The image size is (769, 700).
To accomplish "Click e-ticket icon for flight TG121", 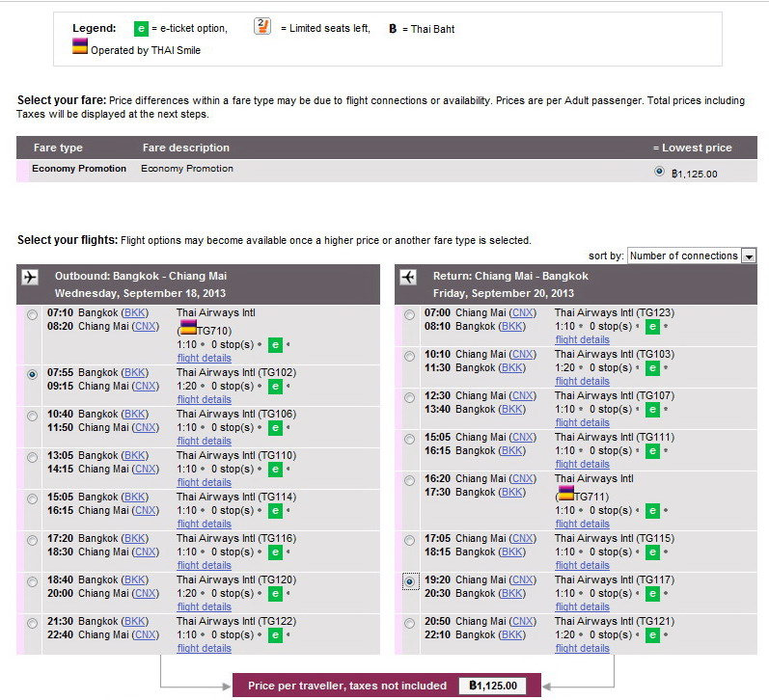I will coord(652,635).
